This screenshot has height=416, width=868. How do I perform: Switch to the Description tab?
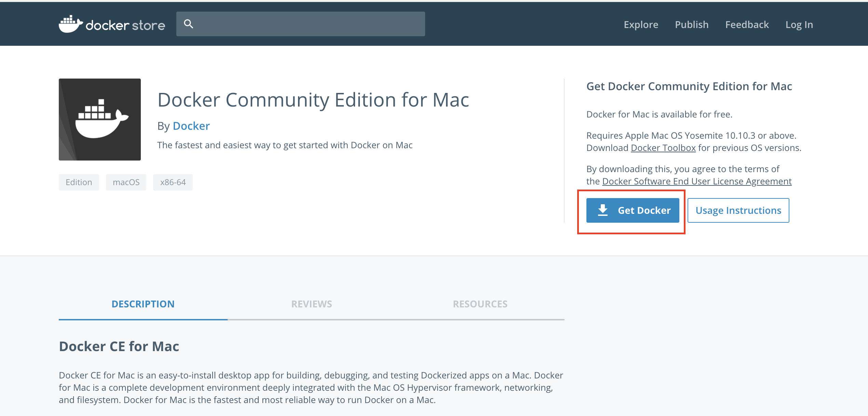[143, 304]
